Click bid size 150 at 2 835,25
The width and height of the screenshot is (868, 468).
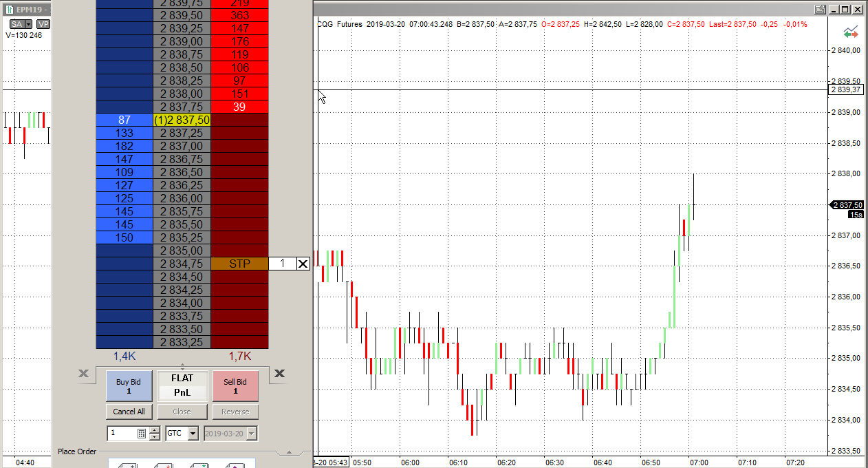[124, 237]
